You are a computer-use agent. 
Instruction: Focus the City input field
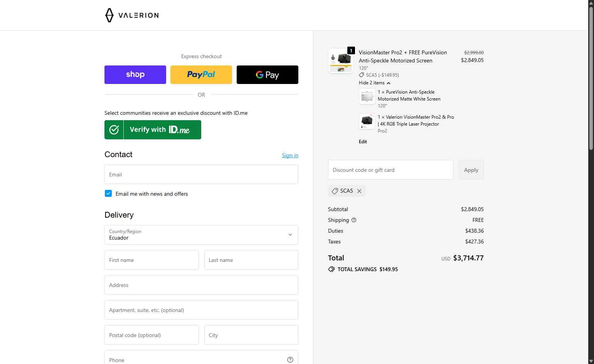(251, 335)
